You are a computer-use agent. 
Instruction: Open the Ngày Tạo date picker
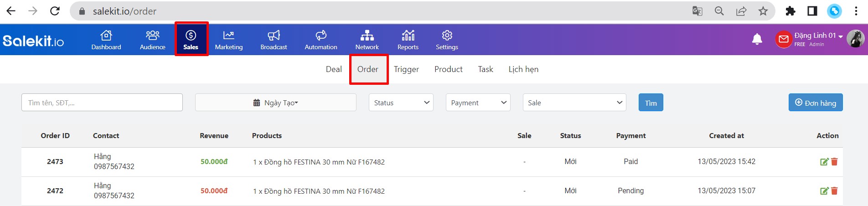point(276,103)
